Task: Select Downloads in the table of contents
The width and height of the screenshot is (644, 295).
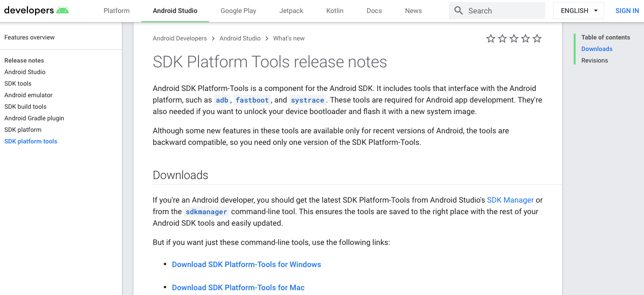Action: 597,49
